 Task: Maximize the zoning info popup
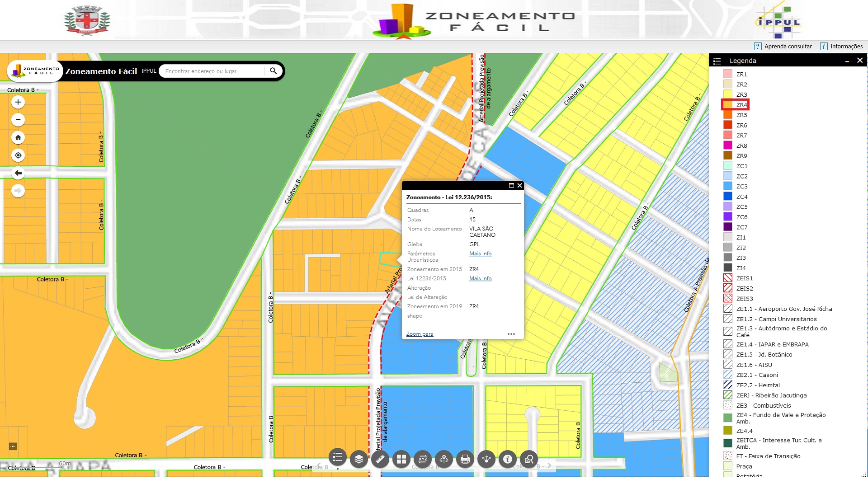pyautogui.click(x=511, y=185)
